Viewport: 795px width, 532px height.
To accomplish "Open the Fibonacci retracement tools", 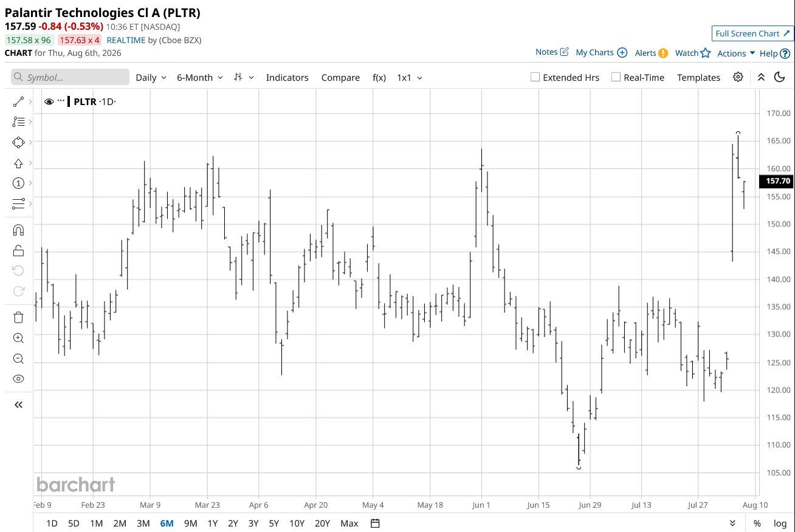I will [x=18, y=121].
